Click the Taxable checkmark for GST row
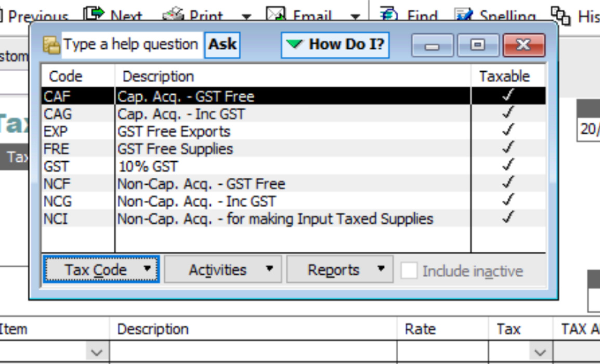 508,165
